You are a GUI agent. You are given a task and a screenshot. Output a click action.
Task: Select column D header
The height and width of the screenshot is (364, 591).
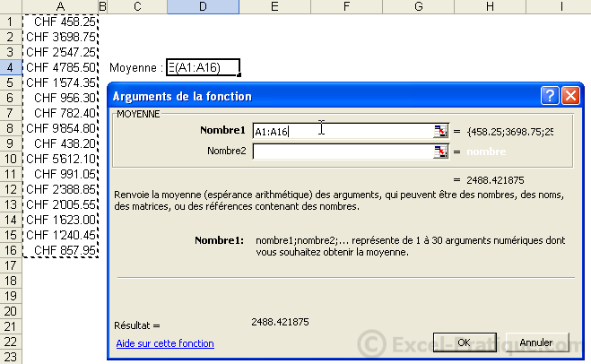point(204,6)
